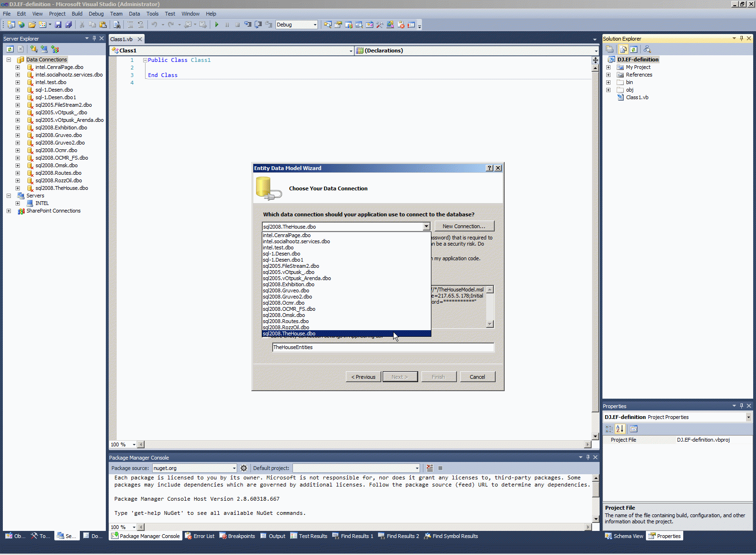This screenshot has height=555, width=756.
Task: Switch to the Error List tab
Action: (x=199, y=536)
